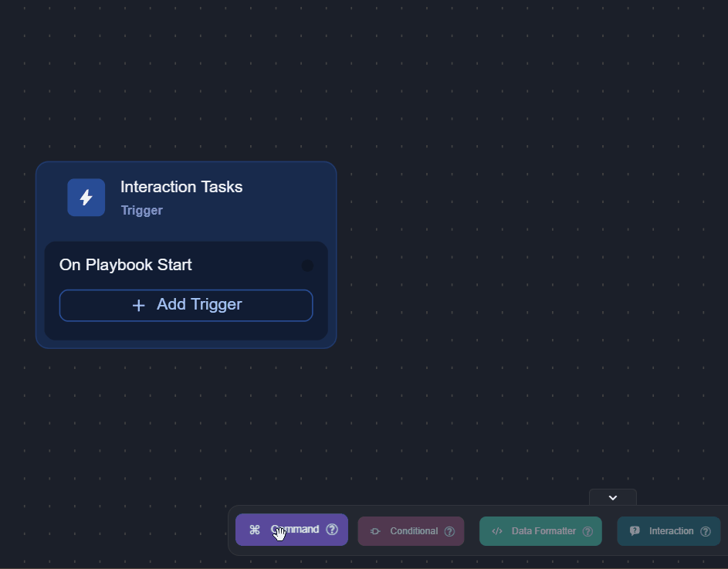Click the plug icon on the Conditional button
Image resolution: width=728 pixels, height=569 pixels.
(375, 531)
